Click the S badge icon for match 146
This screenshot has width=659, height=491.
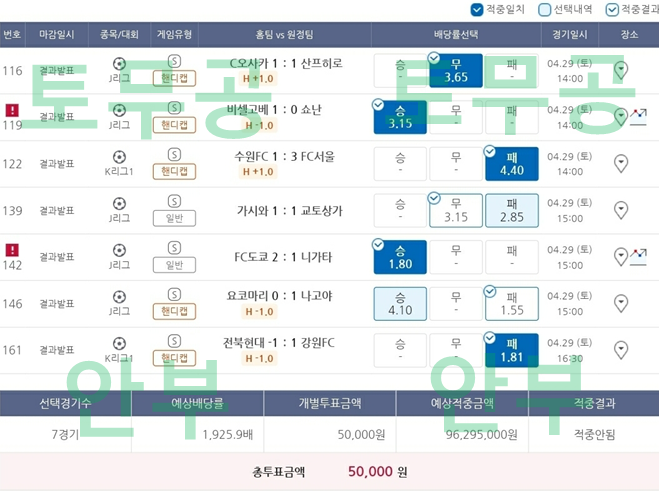pyautogui.click(x=174, y=295)
